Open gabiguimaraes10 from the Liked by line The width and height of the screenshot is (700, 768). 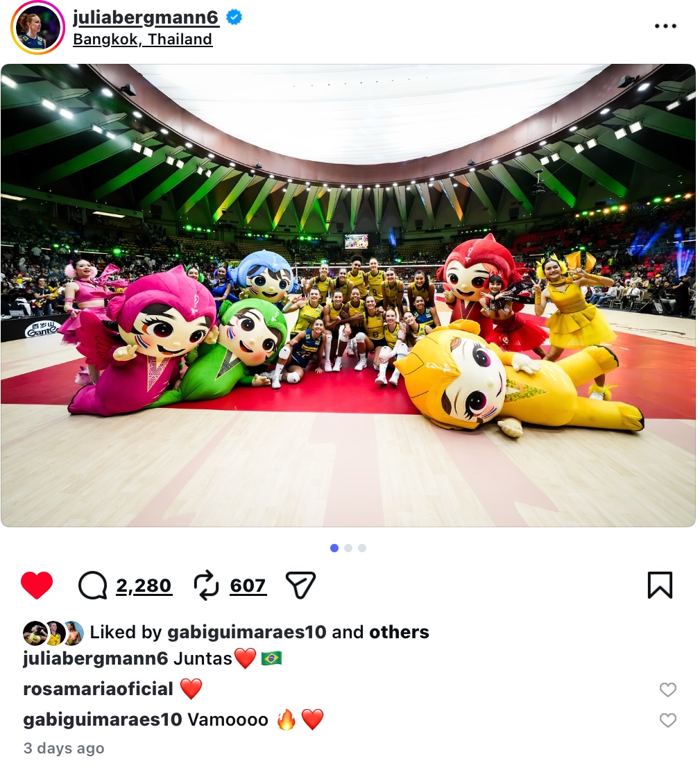(x=247, y=632)
